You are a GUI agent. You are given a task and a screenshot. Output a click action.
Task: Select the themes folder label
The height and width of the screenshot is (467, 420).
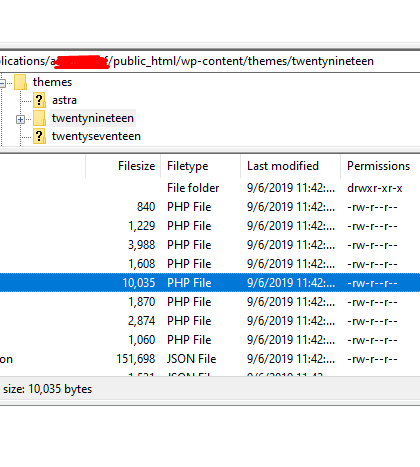click(x=52, y=82)
